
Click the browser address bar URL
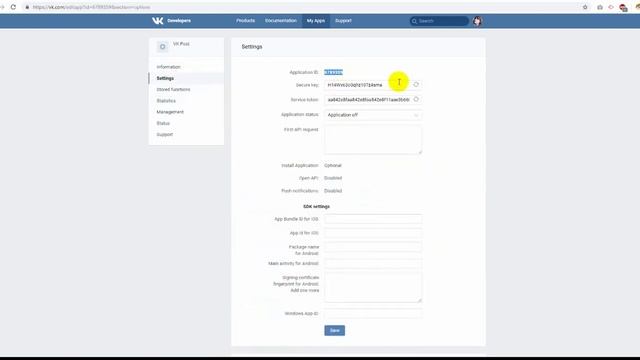[91, 7]
